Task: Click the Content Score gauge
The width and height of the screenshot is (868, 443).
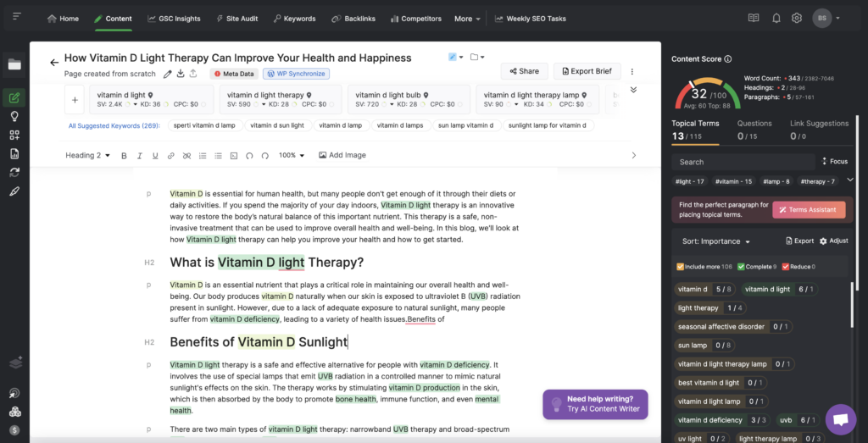Action: (698, 93)
